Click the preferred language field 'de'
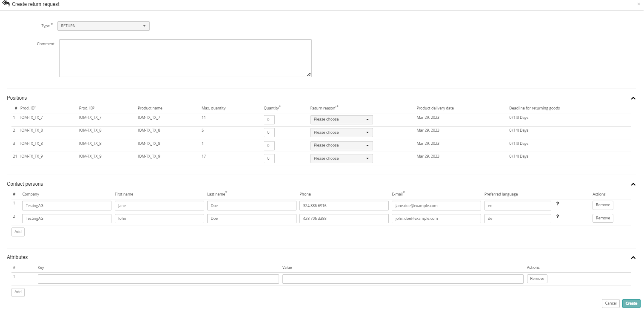The image size is (644, 311). click(518, 219)
